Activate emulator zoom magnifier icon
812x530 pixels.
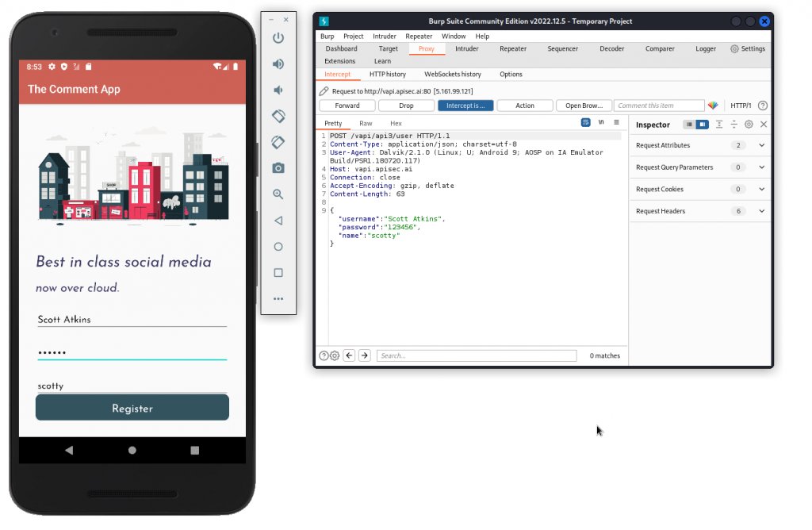tap(278, 194)
